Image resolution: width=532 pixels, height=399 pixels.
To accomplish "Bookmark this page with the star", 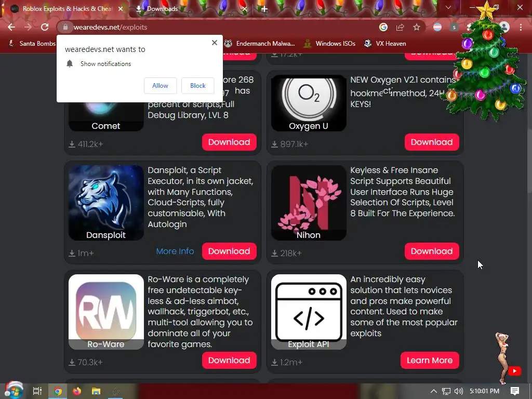I will (417, 27).
